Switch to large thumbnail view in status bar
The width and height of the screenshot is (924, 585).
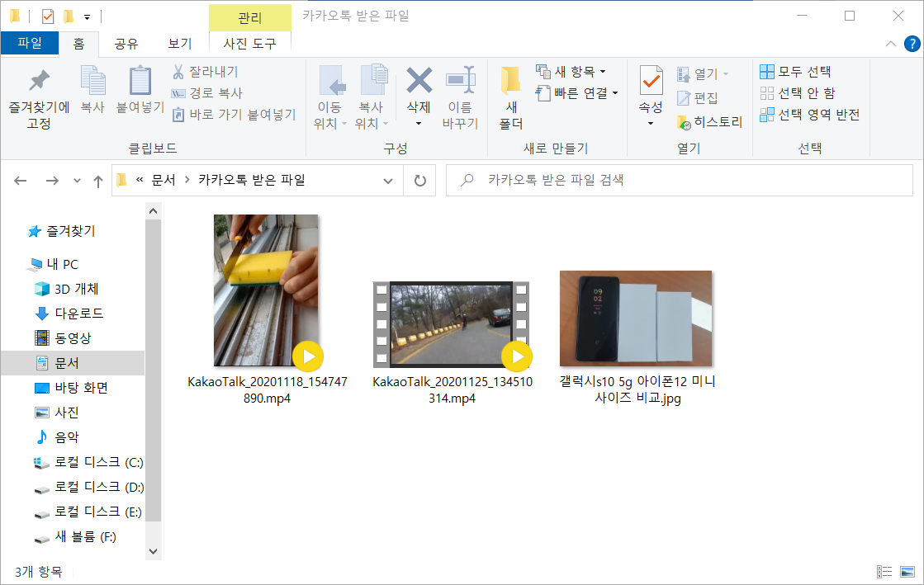pos(907,571)
